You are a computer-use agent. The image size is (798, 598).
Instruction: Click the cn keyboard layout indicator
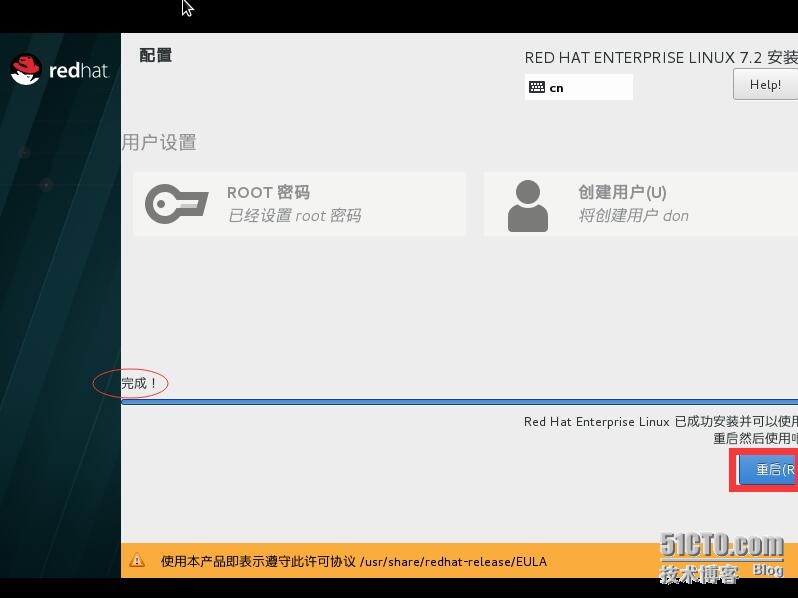click(579, 87)
